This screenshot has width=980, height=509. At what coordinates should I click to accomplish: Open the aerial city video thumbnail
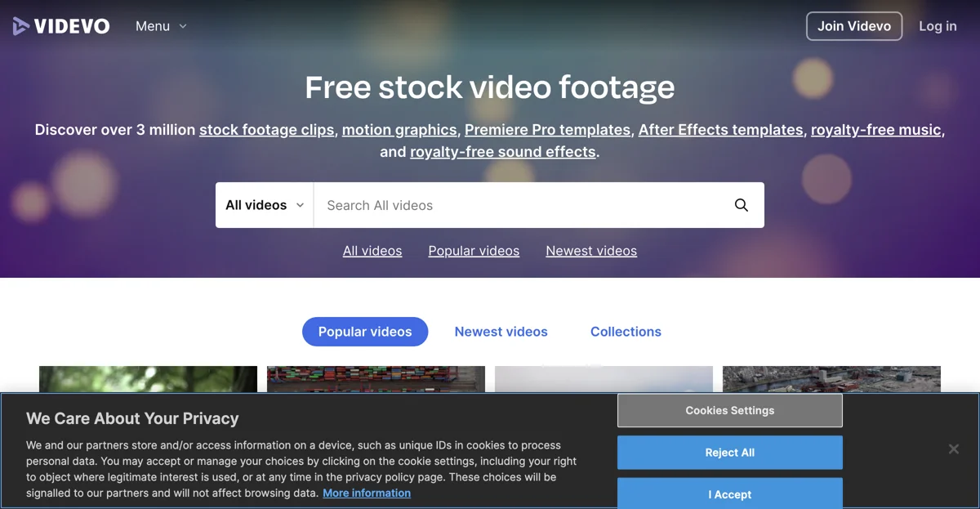831,379
